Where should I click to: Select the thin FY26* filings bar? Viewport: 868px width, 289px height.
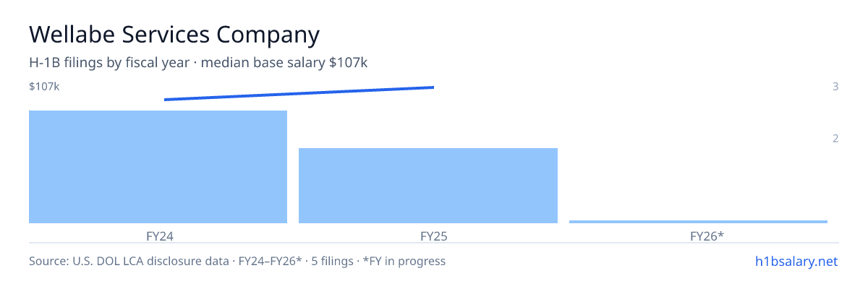pos(698,221)
